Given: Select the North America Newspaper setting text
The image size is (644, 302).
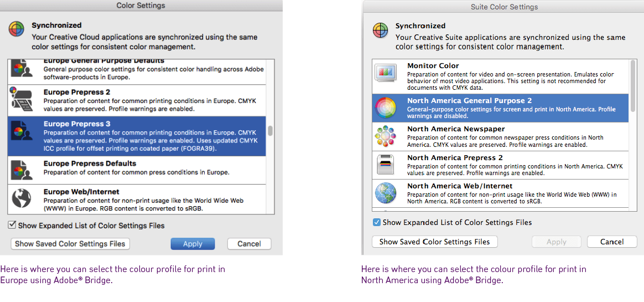Looking at the screenshot, I should pos(456,129).
